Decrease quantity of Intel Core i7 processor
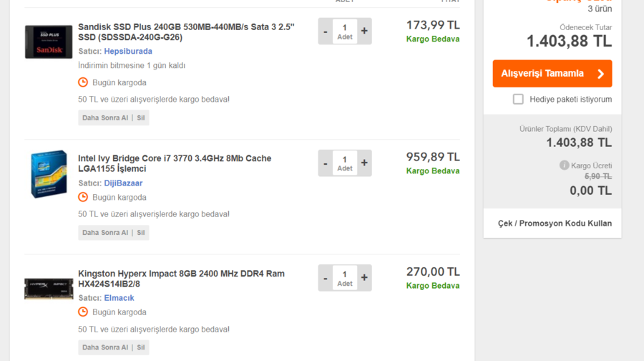Viewport: 644px width, 361px height. [326, 163]
